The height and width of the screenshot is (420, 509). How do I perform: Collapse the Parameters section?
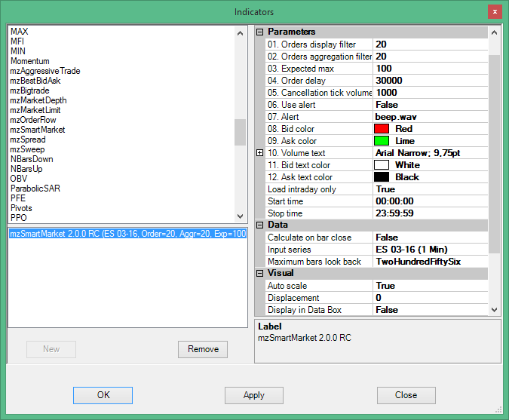(x=259, y=32)
